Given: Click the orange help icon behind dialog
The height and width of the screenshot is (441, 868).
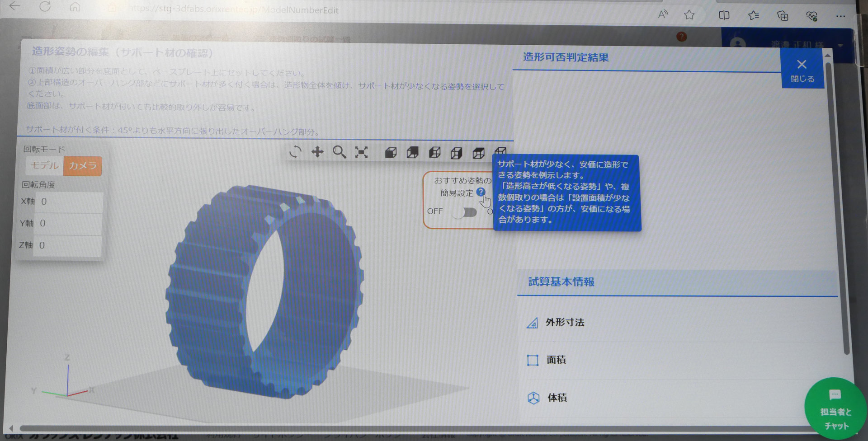Looking at the screenshot, I should (682, 37).
